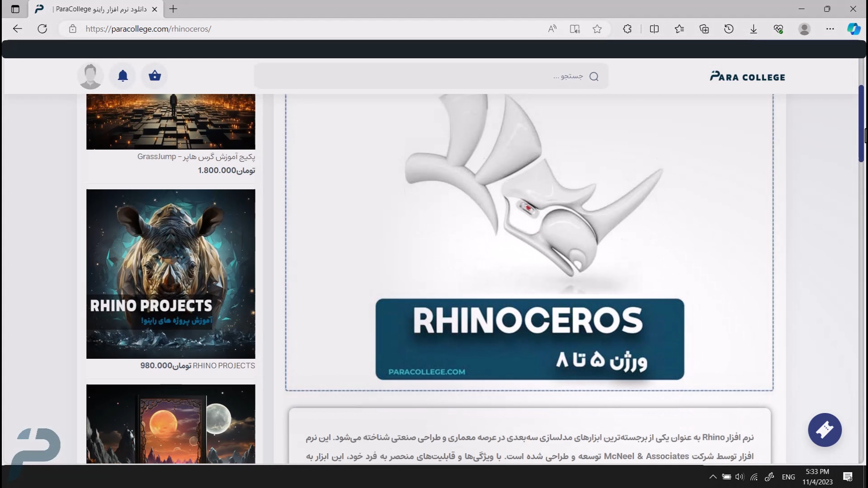Click the user profile avatar
Screen dimensions: 868x488
[x=90, y=76]
